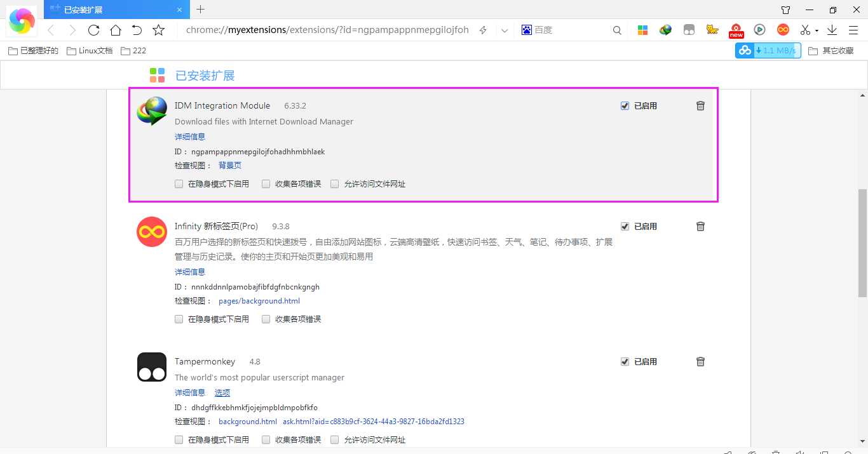
Task: Open Infinity new tab toolbar icon
Action: tap(783, 30)
